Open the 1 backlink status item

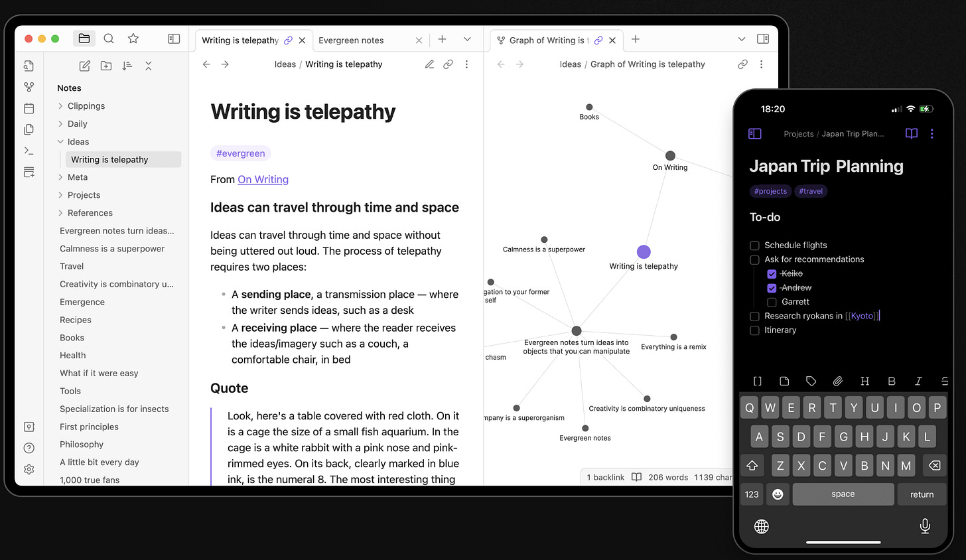605,477
